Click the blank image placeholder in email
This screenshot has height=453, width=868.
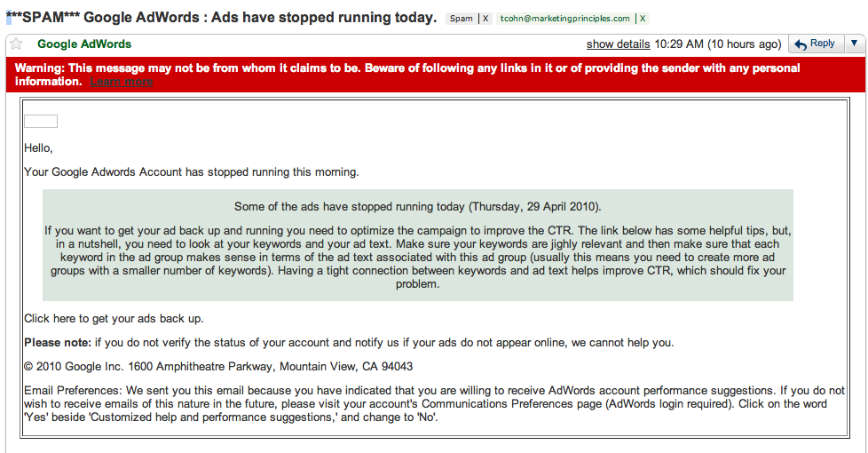coord(40,122)
